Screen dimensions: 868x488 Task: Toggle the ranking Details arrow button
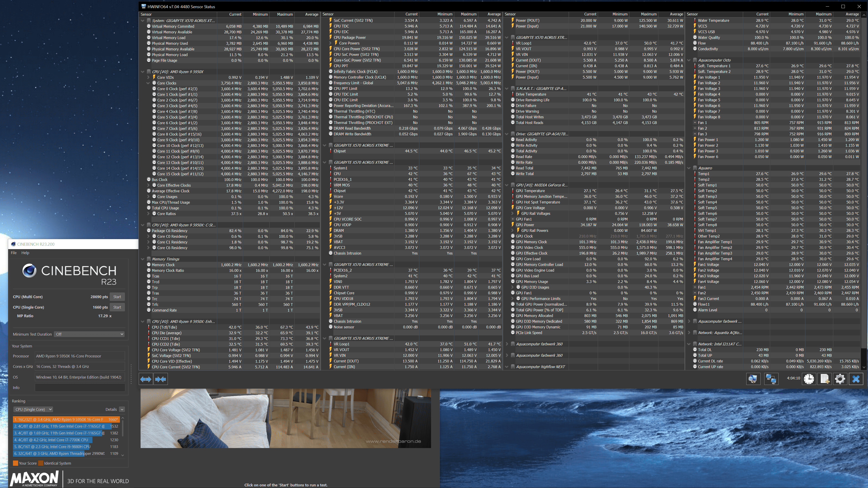click(x=122, y=409)
